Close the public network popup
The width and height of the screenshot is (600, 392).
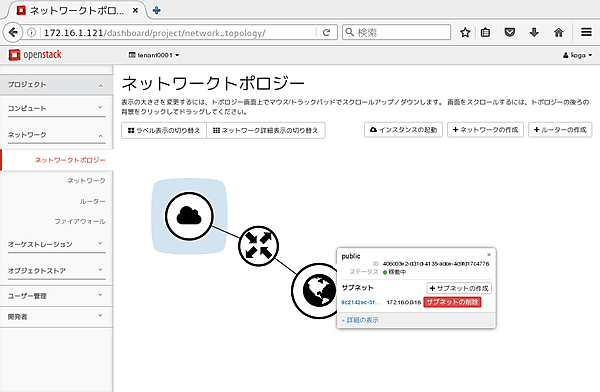[489, 255]
